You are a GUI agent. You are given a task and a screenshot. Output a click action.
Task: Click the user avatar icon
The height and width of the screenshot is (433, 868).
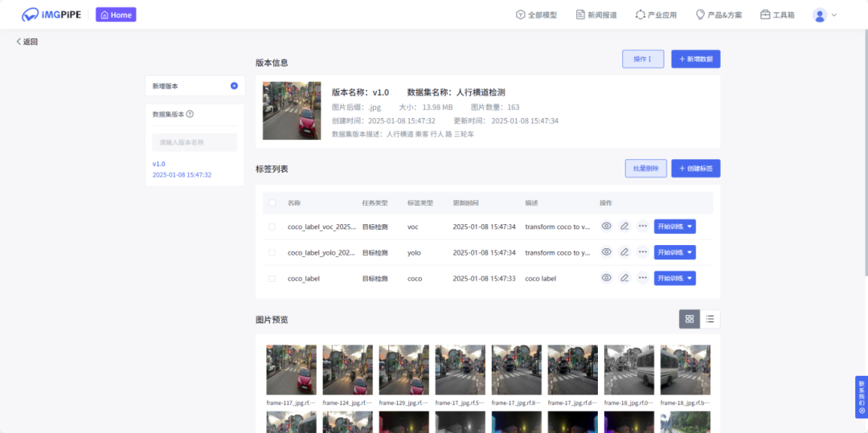coord(819,15)
